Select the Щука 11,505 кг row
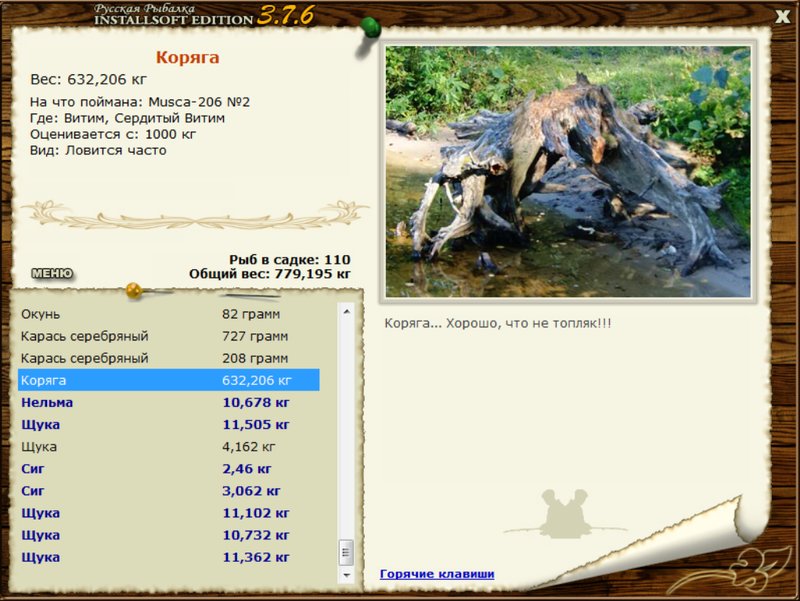800x601 pixels. point(169,424)
